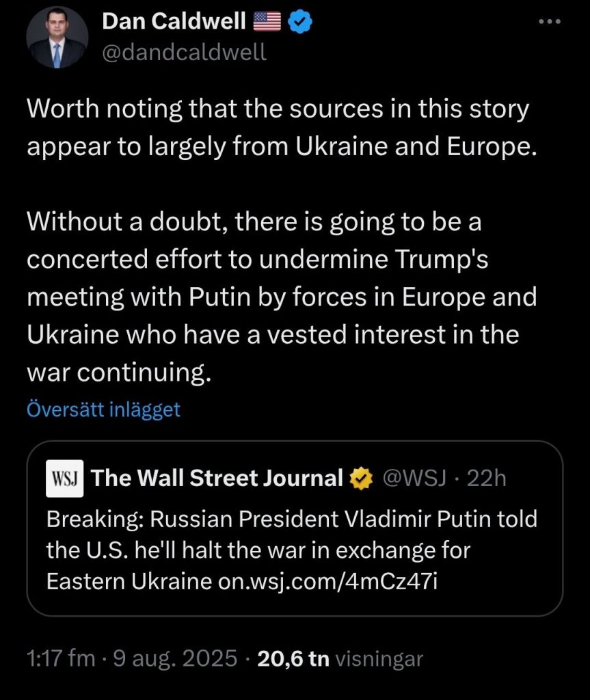Click the 22h timestamp on quoted post
Image resolution: width=590 pixels, height=700 pixels.
tap(485, 478)
